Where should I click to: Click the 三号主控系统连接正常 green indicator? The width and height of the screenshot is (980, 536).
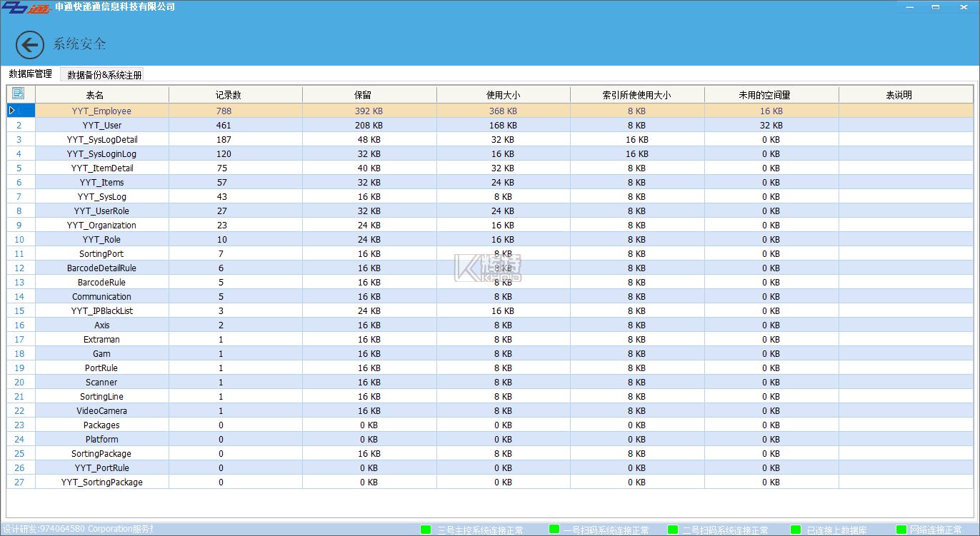(426, 529)
